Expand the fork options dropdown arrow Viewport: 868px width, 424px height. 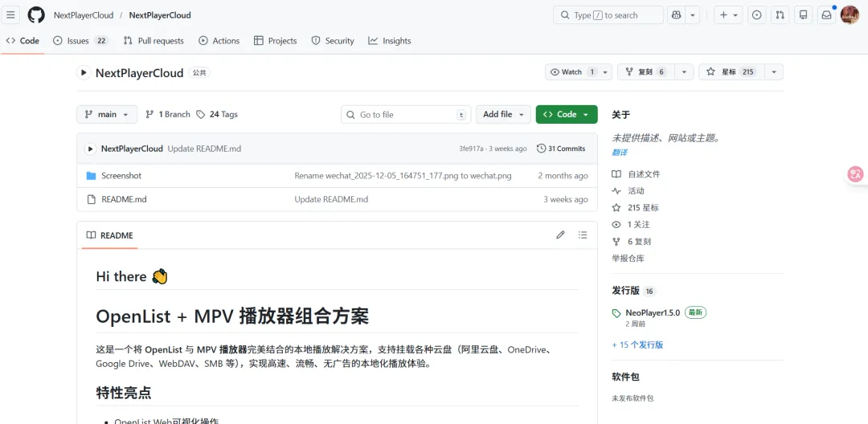[685, 71]
